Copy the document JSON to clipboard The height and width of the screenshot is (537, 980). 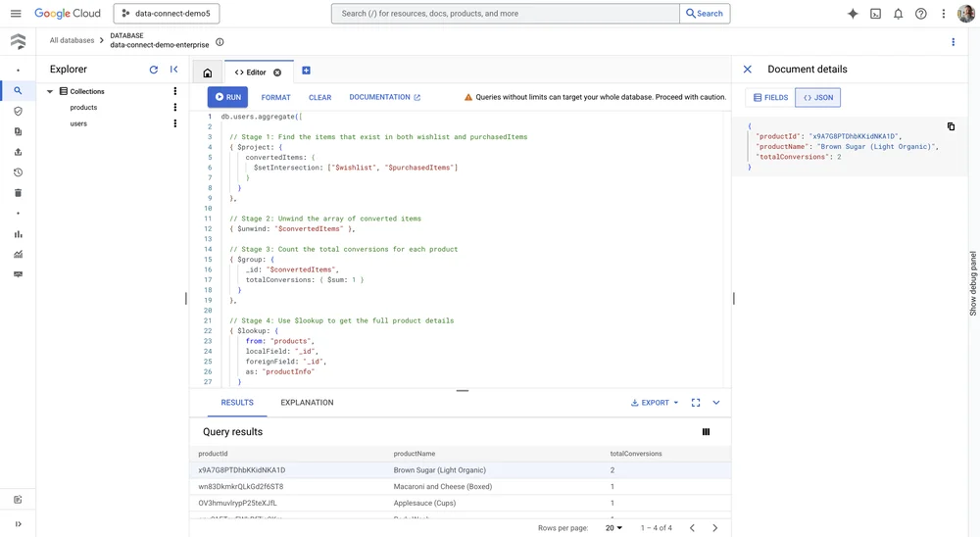951,126
